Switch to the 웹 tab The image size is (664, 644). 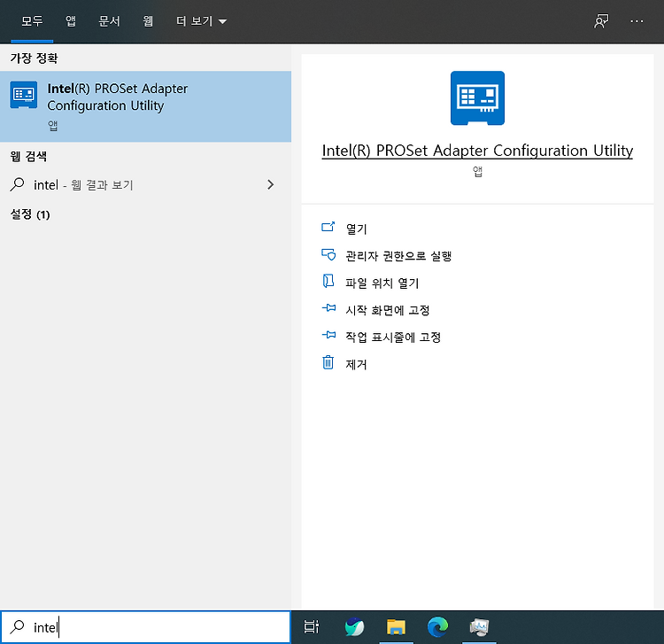coord(147,21)
